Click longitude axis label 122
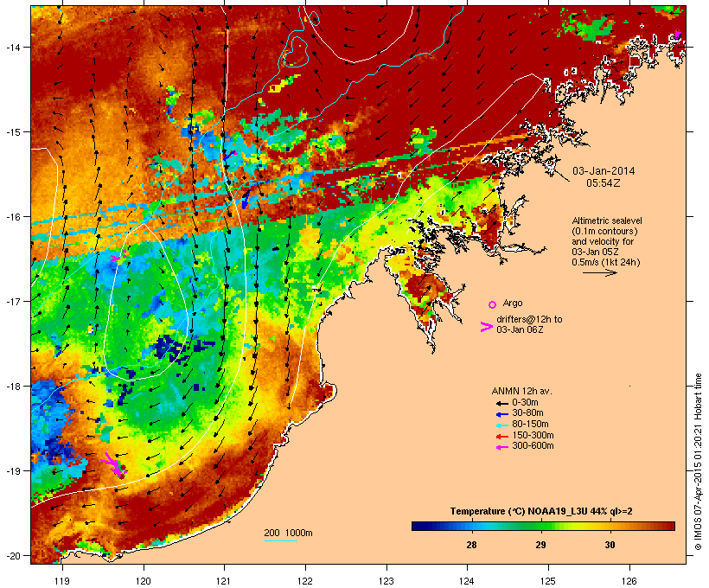 point(305,581)
